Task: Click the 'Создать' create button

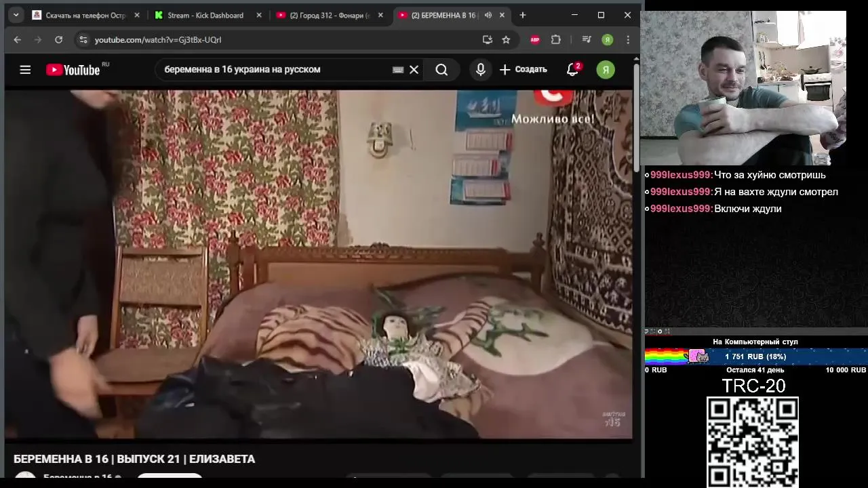Action: click(524, 69)
